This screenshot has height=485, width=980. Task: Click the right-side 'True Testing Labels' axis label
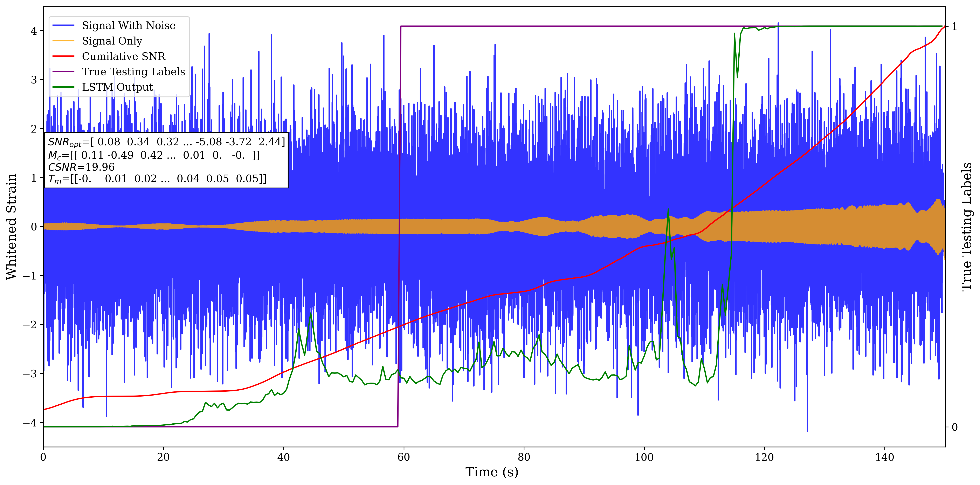pyautogui.click(x=967, y=227)
